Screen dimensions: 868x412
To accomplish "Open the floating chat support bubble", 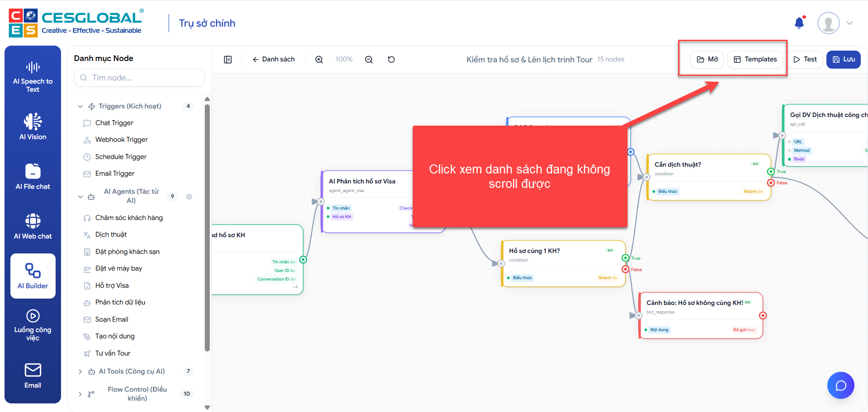I will (840, 385).
